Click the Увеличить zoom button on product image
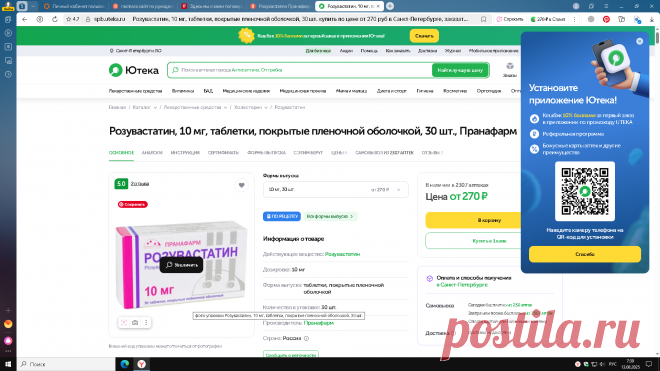 [181, 265]
